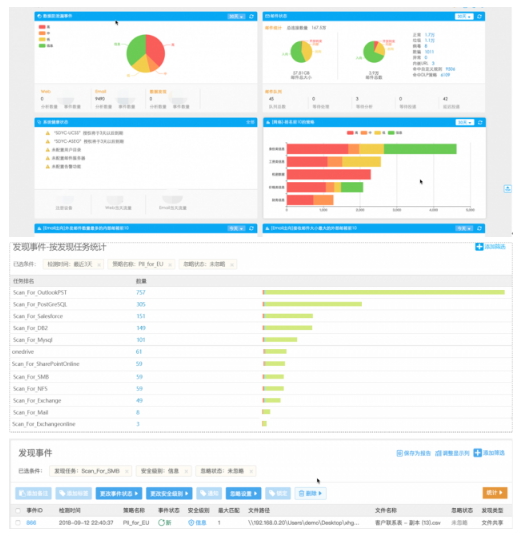Click the Scan_For_OutlookPST green bar

(384, 292)
